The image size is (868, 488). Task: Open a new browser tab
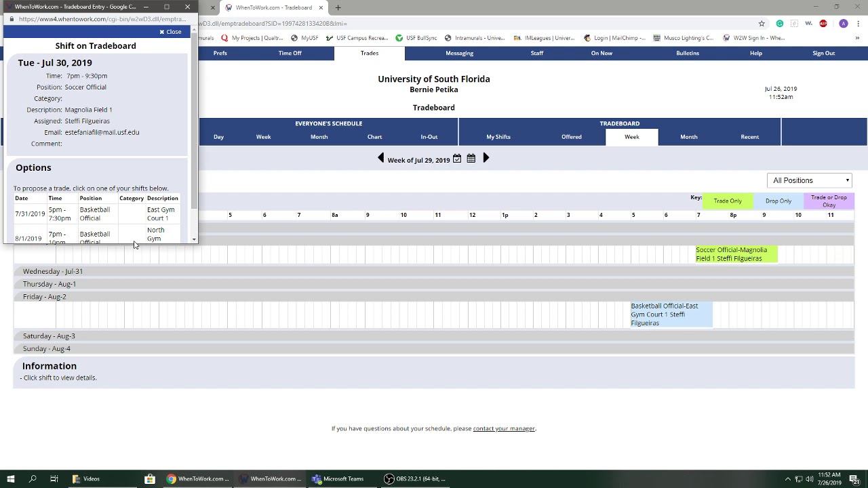coord(338,7)
